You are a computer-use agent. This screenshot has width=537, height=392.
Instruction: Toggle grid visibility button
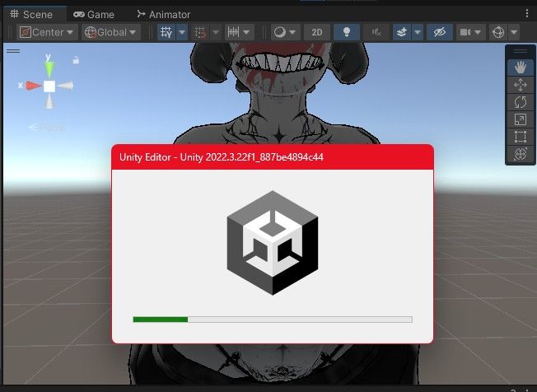point(166,32)
